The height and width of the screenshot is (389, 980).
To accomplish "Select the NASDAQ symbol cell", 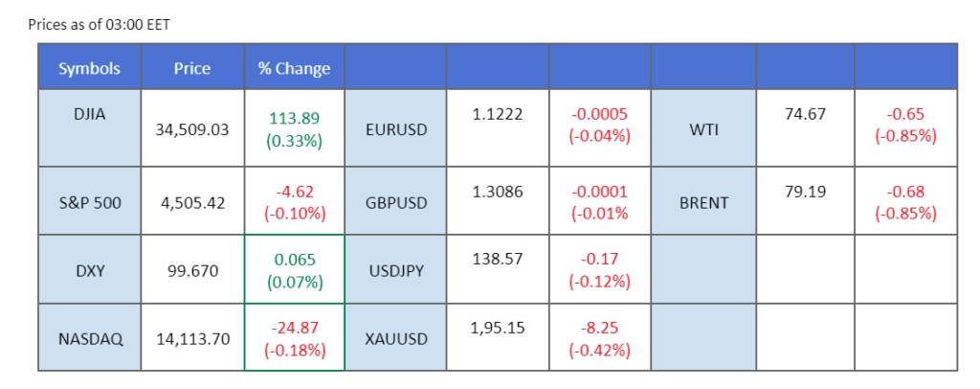I will [89, 338].
